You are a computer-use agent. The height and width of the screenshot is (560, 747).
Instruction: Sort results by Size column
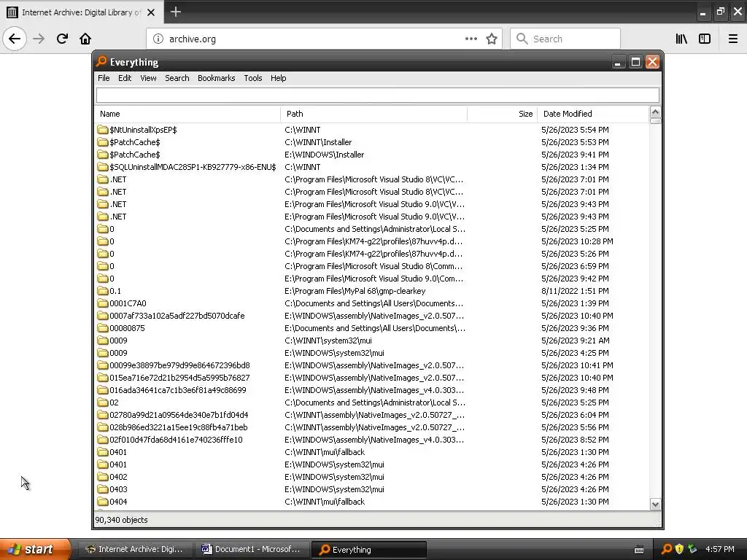(x=502, y=114)
